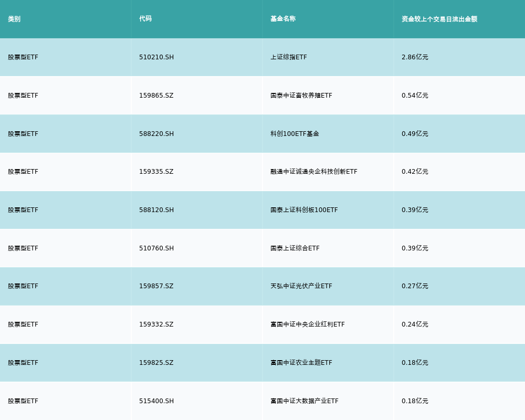Select code 588220.SH
Viewport: 525px width, 420px height.
[156, 134]
